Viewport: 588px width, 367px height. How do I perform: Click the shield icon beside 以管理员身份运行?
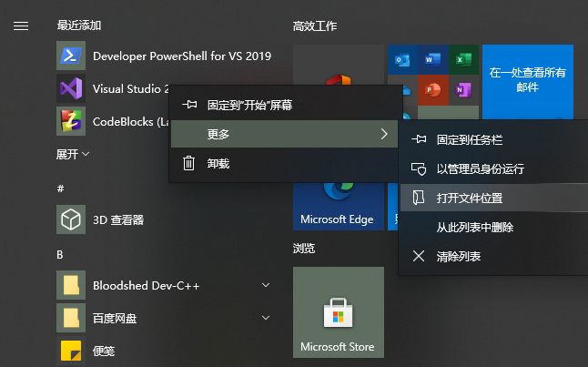tap(419, 168)
